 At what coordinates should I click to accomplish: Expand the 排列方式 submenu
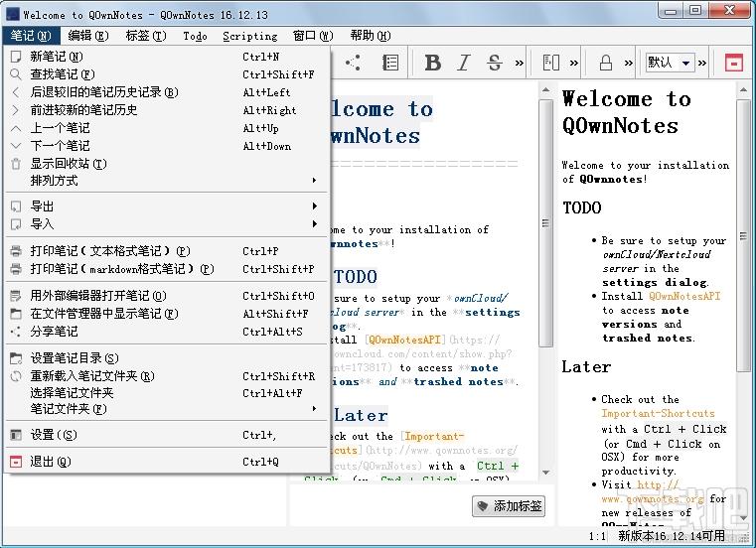click(167, 181)
